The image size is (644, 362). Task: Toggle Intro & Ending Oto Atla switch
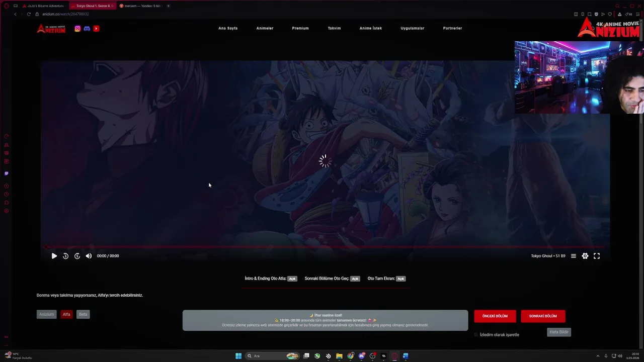292,279
